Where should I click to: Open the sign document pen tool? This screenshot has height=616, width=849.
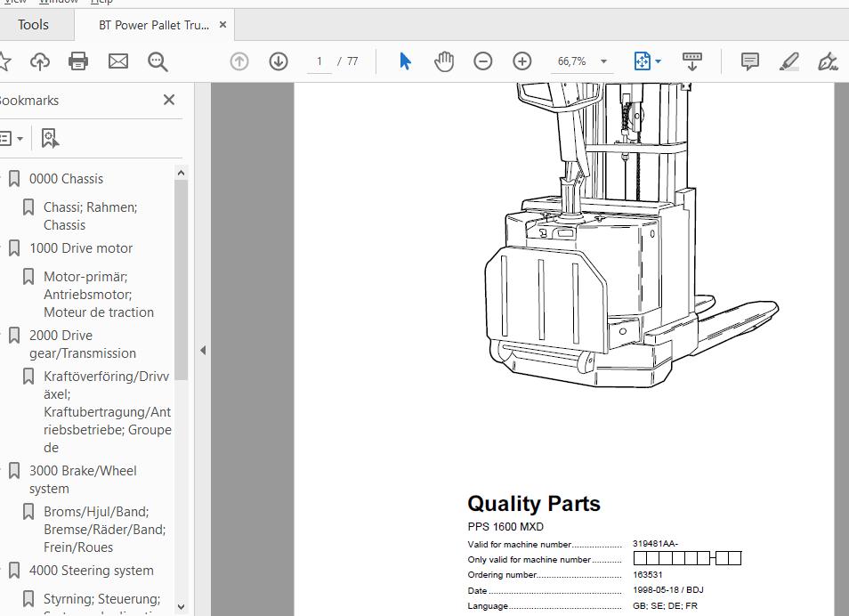[828, 61]
